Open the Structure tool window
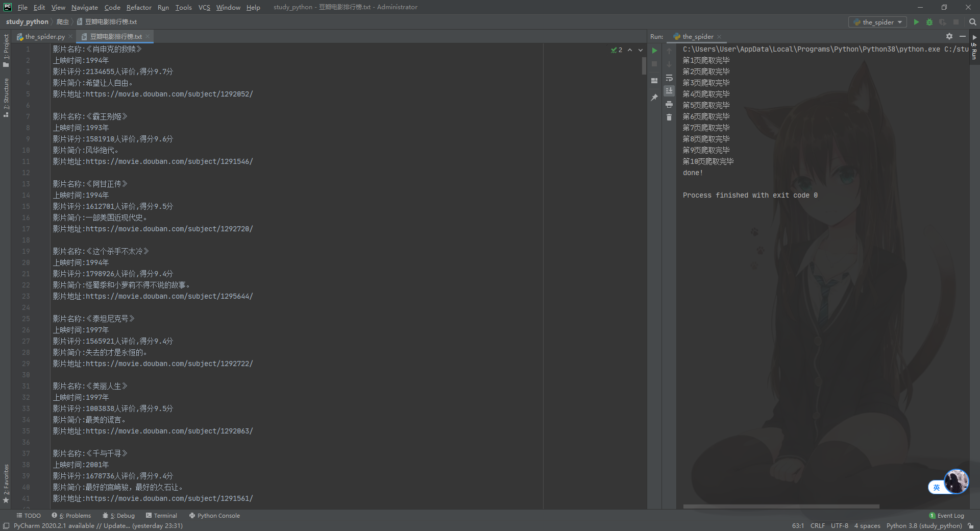 pos(6,98)
